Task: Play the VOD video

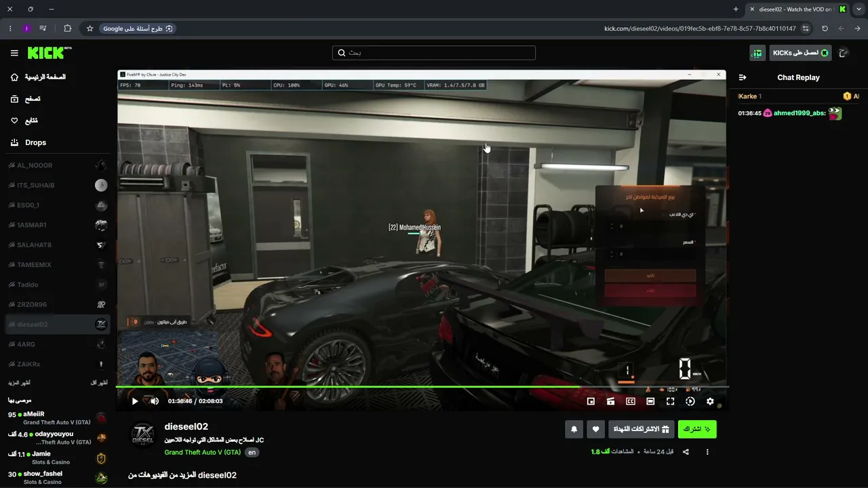Action: (x=135, y=401)
